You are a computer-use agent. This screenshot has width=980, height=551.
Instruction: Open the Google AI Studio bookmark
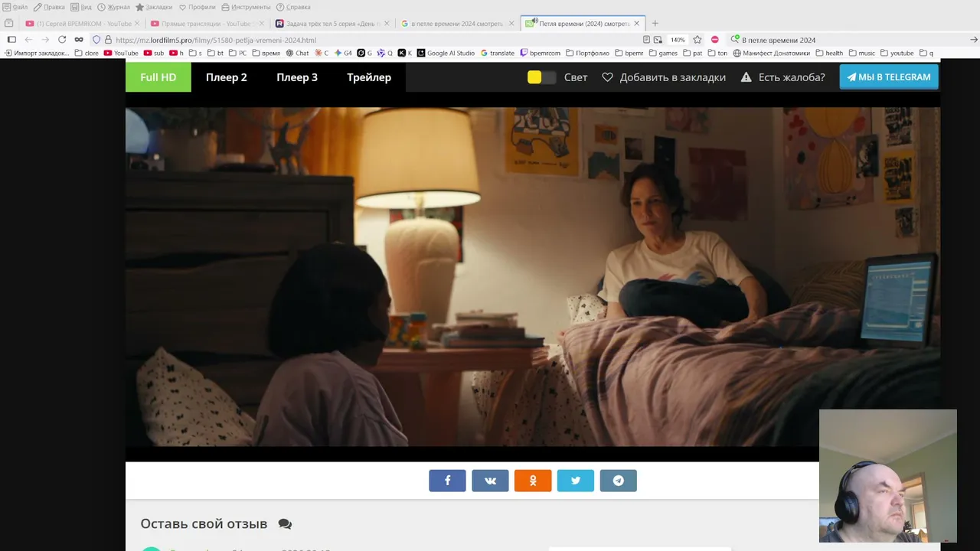[x=446, y=54]
